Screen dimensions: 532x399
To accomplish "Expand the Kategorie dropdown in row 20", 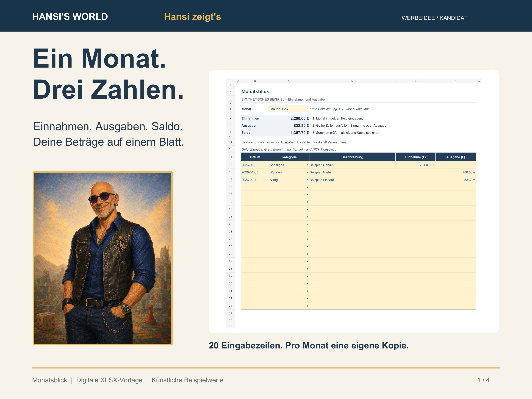I will (x=307, y=209).
